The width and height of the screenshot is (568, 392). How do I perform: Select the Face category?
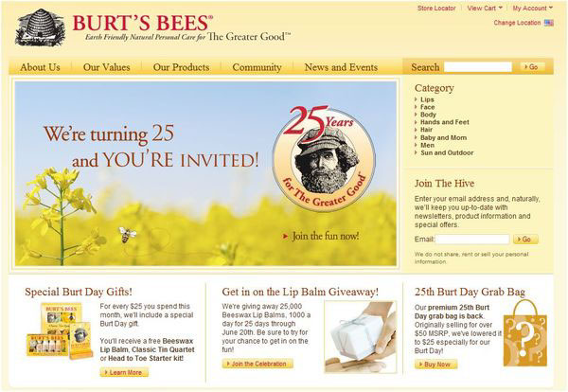428,107
